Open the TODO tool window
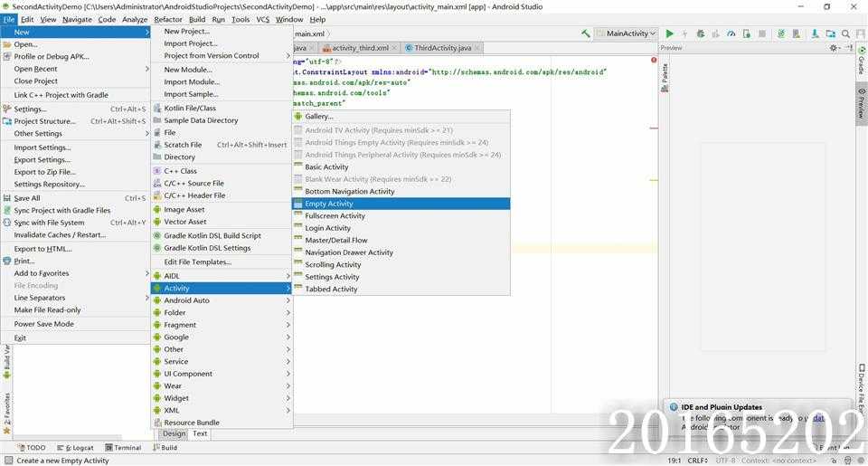 coord(33,448)
